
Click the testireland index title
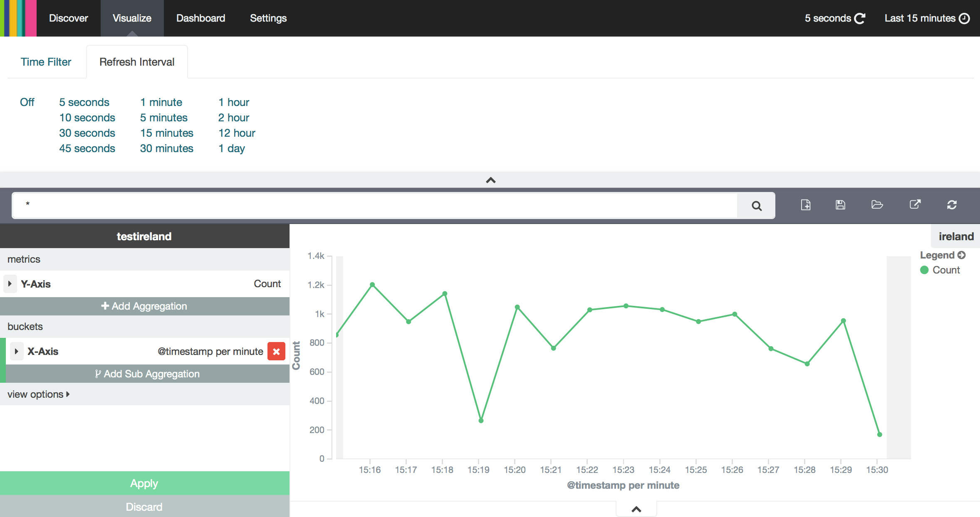pyautogui.click(x=144, y=236)
